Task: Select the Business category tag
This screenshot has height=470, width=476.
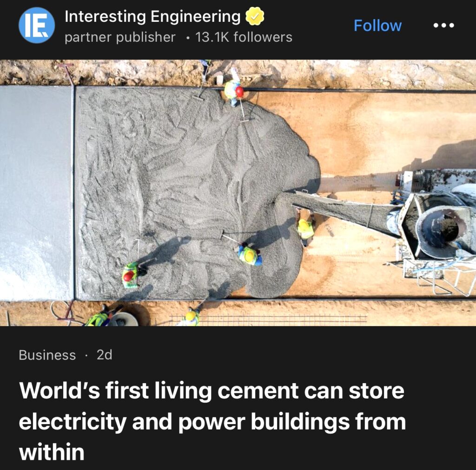Action: (x=47, y=355)
